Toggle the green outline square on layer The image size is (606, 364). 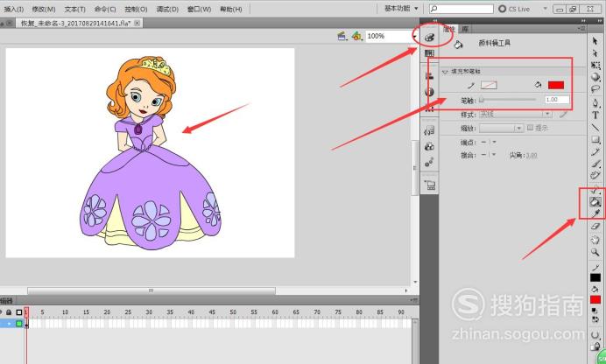19,324
